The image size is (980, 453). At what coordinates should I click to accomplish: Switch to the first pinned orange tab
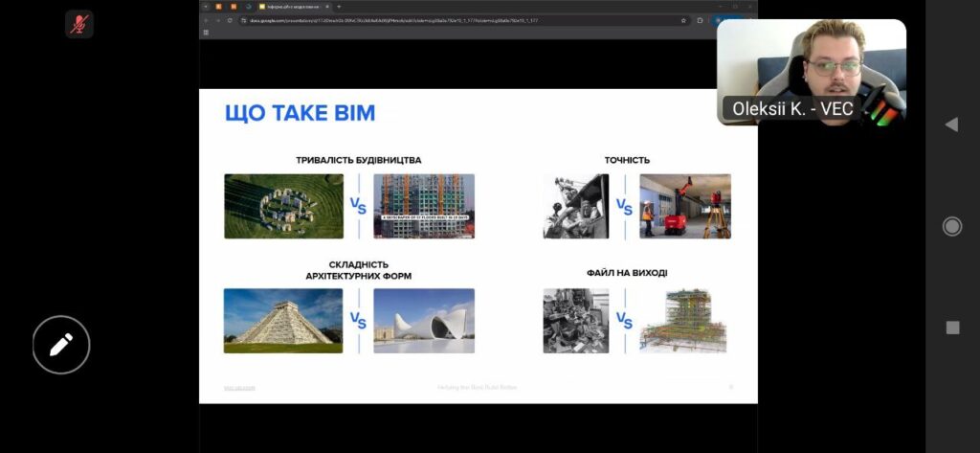[218, 6]
